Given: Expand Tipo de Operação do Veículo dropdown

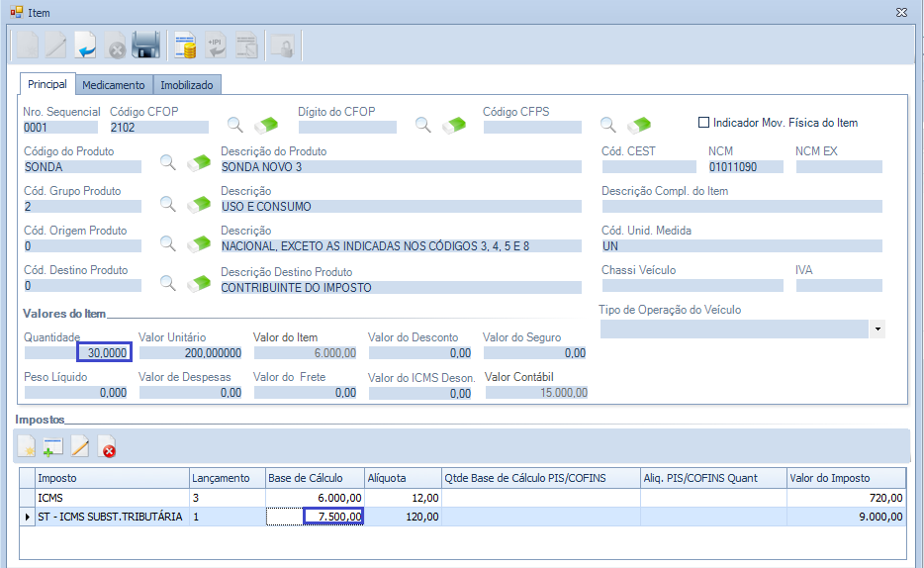Looking at the screenshot, I should click(877, 329).
